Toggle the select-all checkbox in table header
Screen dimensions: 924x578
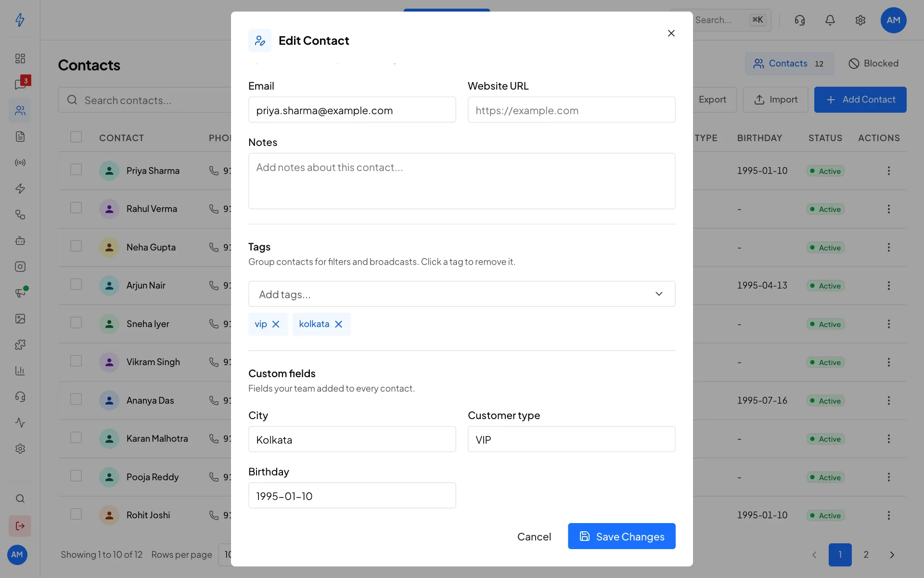click(x=76, y=137)
